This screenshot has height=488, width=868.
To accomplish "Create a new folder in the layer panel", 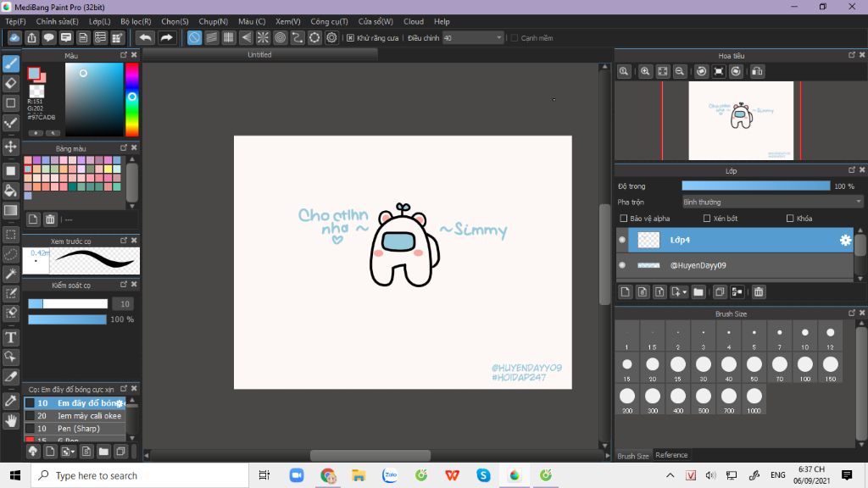I will pyautogui.click(x=698, y=291).
